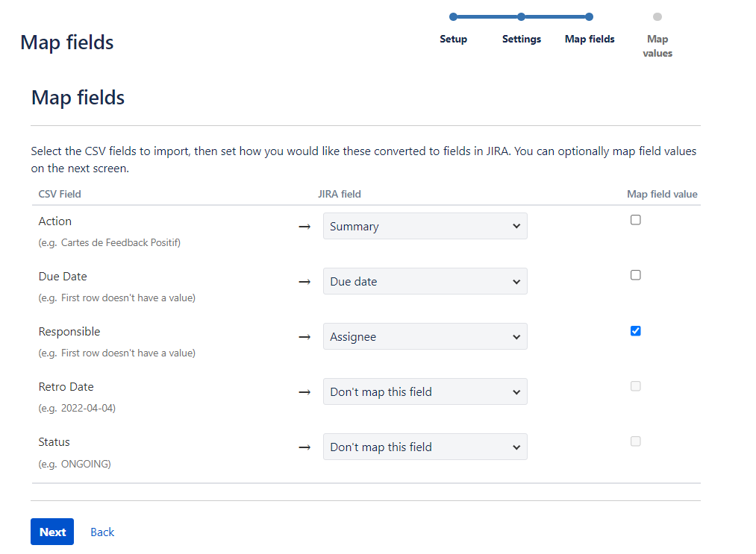The image size is (756, 554).
Task: Select the Setup step label
Action: 453,39
